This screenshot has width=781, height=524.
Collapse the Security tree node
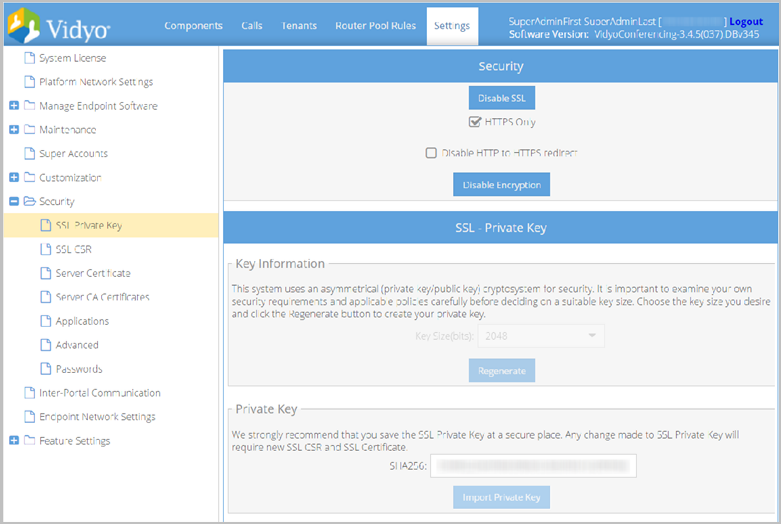[x=14, y=201]
